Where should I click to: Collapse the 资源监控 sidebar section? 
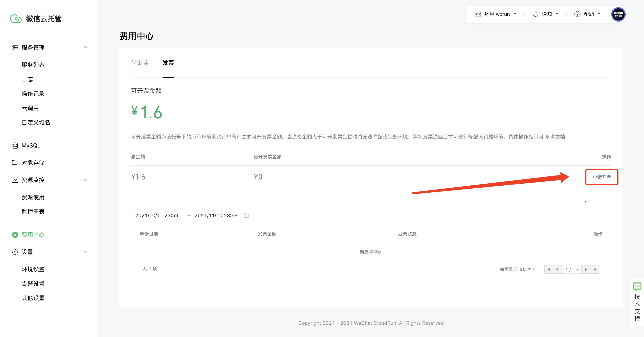click(x=86, y=180)
